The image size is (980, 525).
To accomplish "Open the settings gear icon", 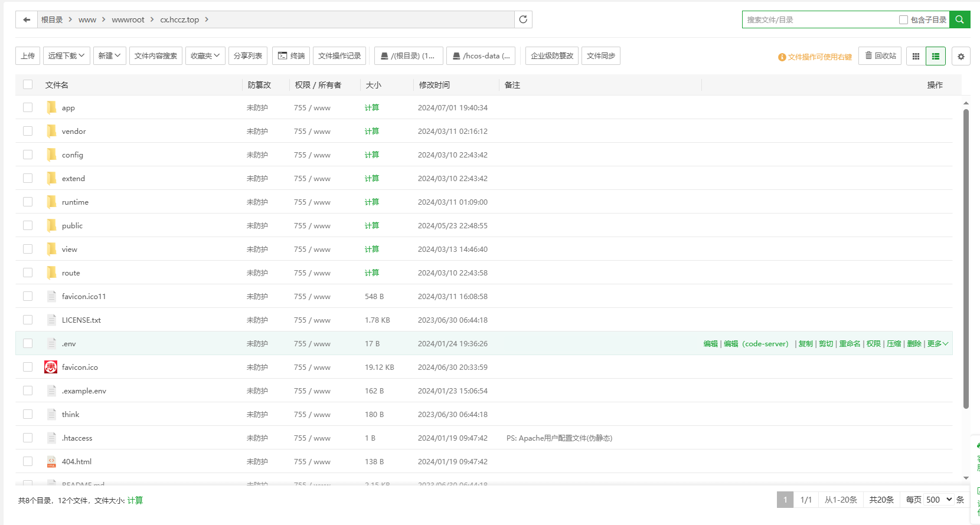I will (961, 57).
